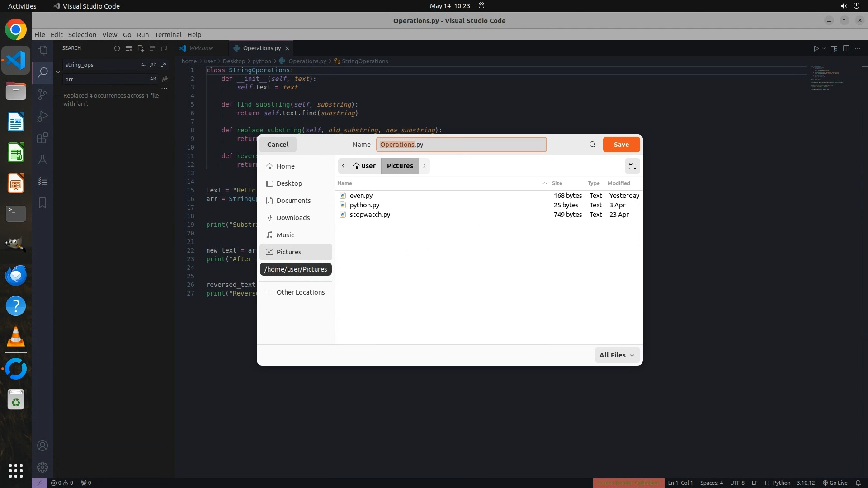868x488 pixels.
Task: Open Testing flask icon in activity bar
Action: click(x=42, y=160)
